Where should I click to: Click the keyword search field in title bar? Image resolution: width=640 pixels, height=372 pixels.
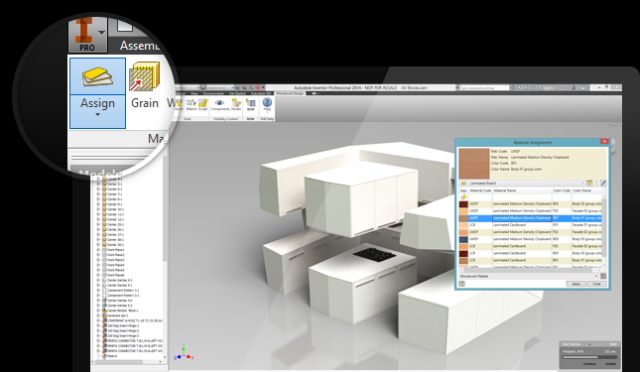pyautogui.click(x=483, y=88)
